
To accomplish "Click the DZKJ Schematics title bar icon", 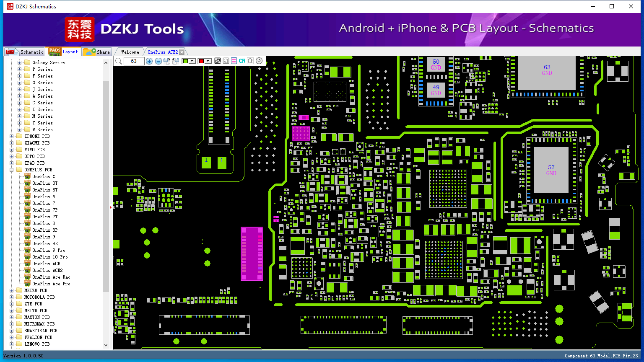I will tap(10, 6).
